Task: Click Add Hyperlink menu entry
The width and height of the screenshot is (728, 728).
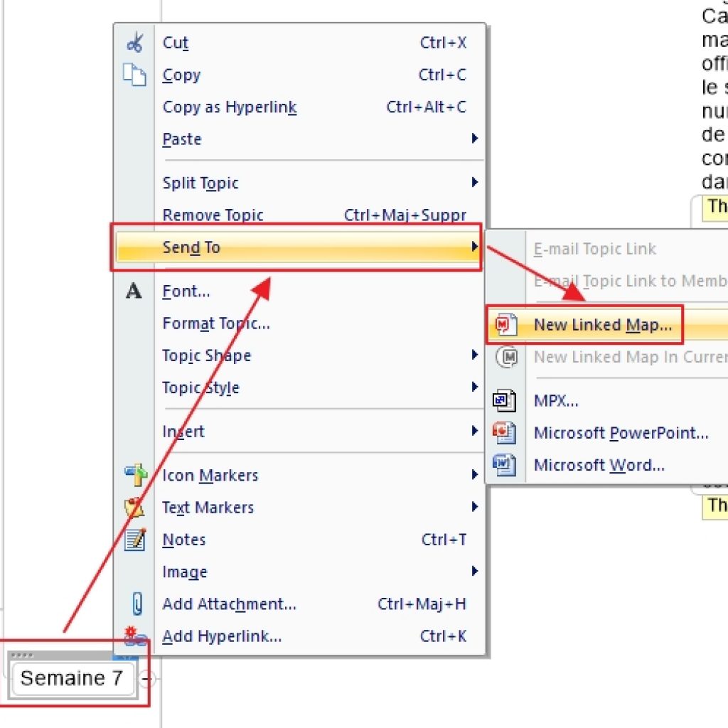Action: (222, 636)
